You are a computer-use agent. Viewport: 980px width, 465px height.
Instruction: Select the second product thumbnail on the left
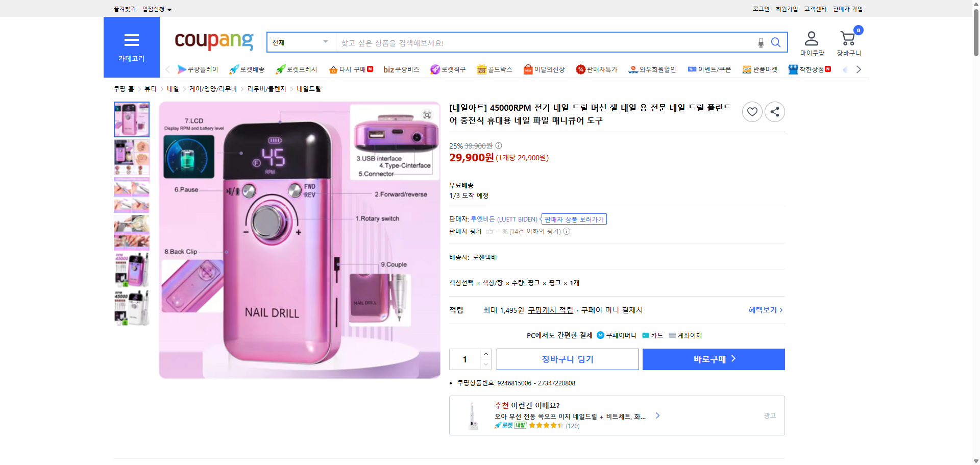tap(131, 157)
